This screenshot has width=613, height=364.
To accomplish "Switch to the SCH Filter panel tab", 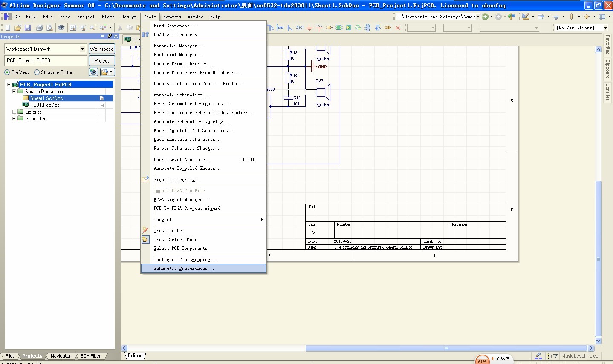I will (x=90, y=356).
